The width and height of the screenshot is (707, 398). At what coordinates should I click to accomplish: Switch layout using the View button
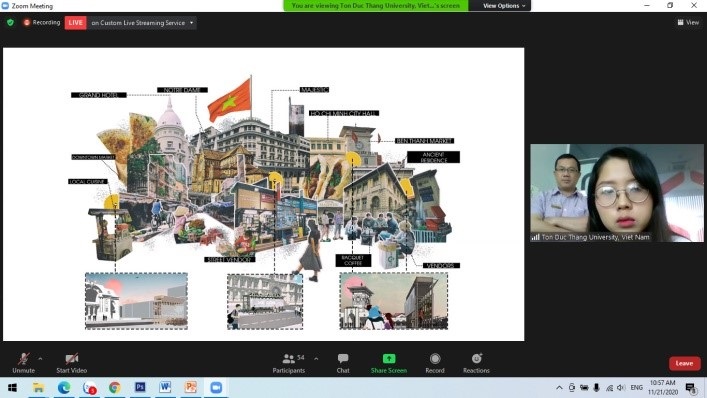(688, 22)
